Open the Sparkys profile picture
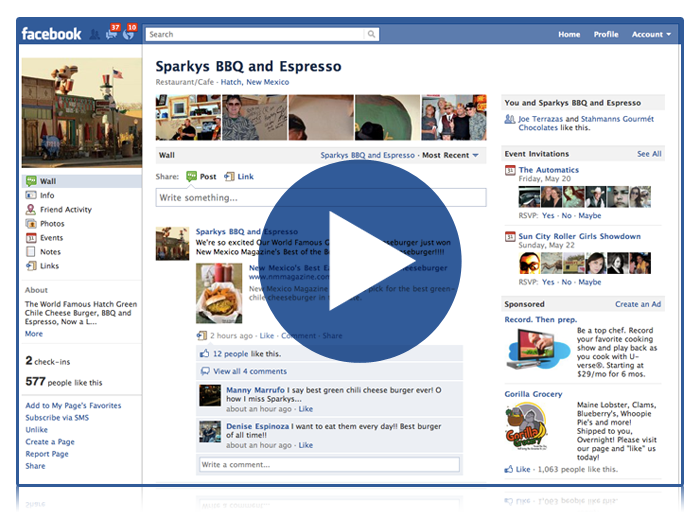Image resolution: width=700 pixels, height=520 pixels. (82, 112)
